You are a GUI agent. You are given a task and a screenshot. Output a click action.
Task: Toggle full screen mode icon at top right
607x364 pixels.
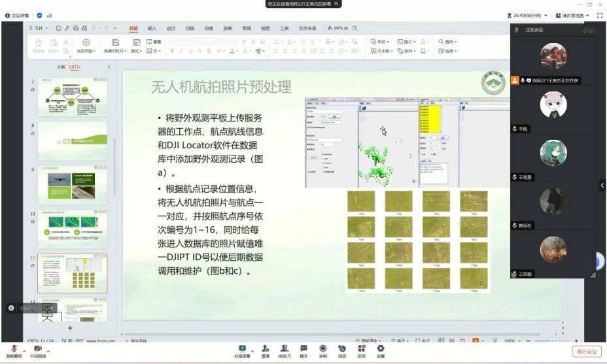click(600, 15)
